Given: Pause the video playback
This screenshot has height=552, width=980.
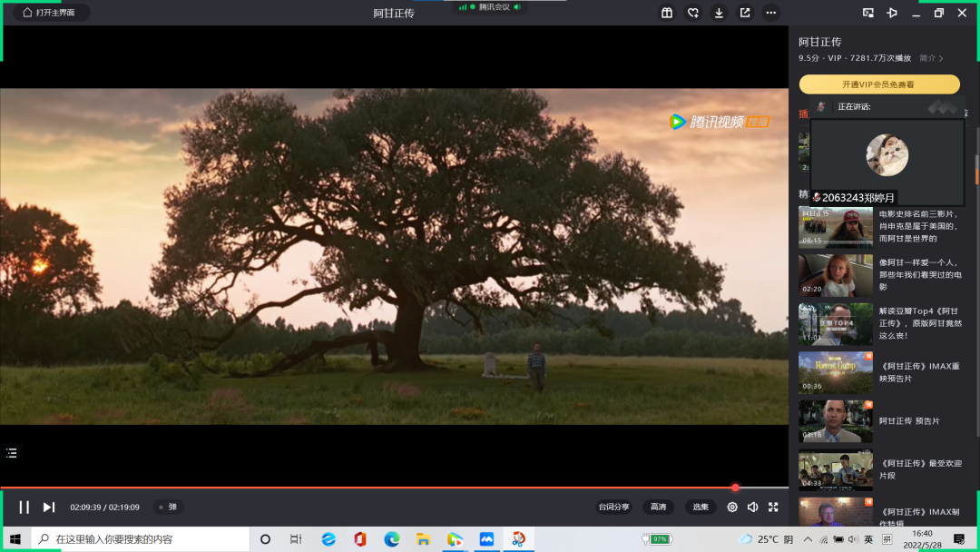Looking at the screenshot, I should click(24, 507).
